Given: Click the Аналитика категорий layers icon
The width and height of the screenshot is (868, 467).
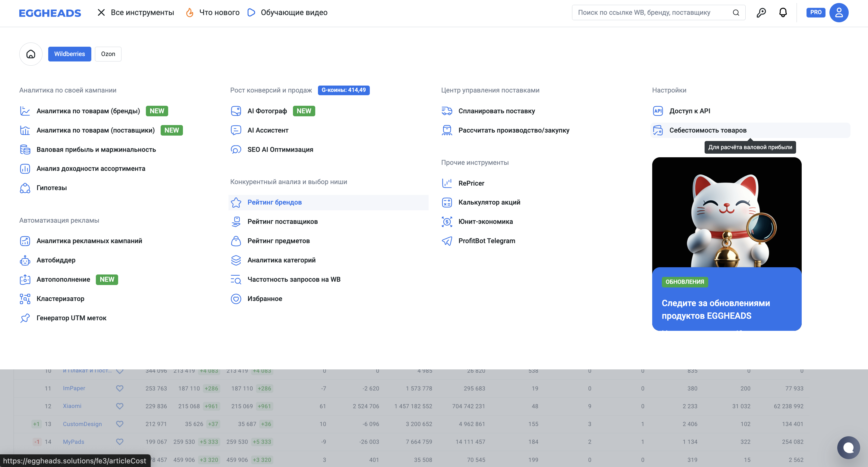Looking at the screenshot, I should pos(236,260).
